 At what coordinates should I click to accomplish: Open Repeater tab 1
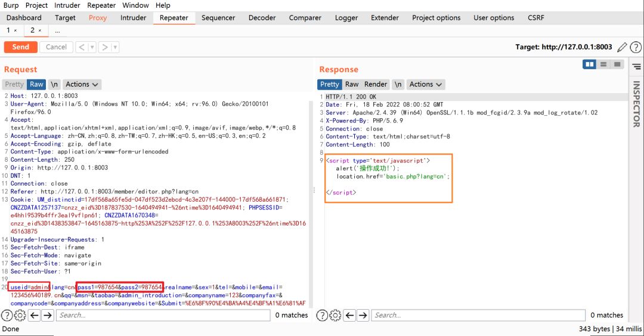(x=8, y=30)
